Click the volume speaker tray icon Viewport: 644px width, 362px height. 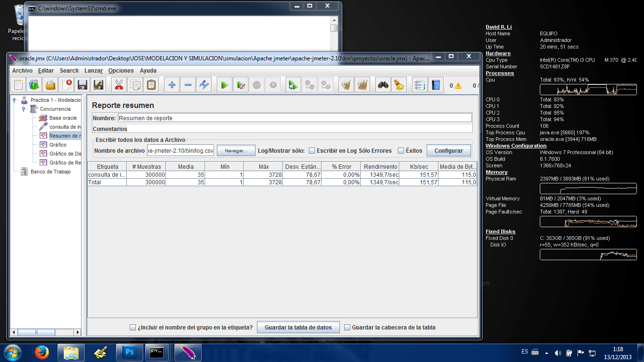point(558,352)
